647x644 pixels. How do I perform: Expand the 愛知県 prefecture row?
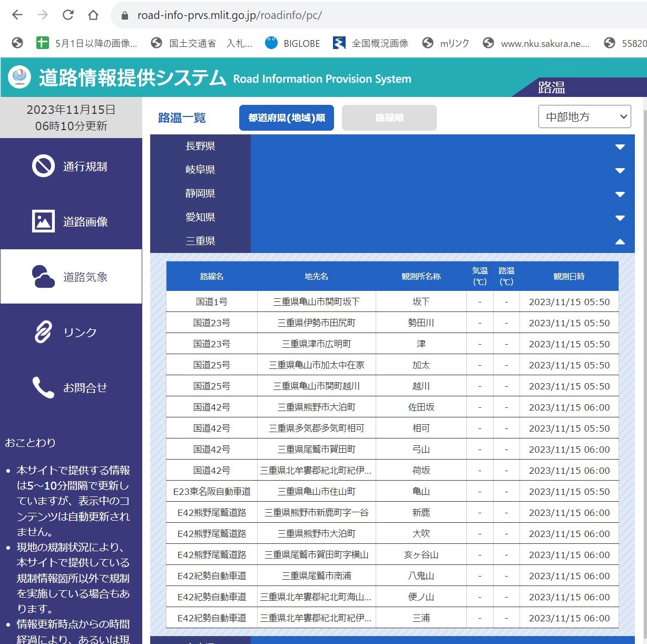(620, 218)
